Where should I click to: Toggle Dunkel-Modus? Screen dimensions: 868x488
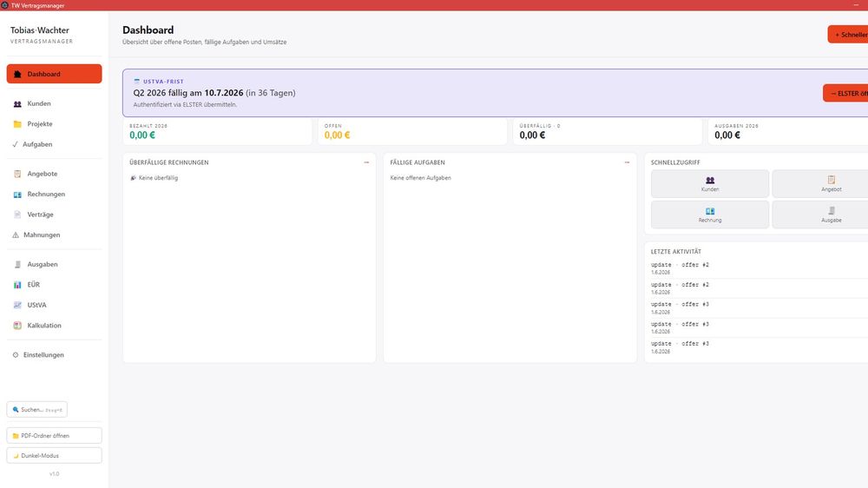[54, 456]
